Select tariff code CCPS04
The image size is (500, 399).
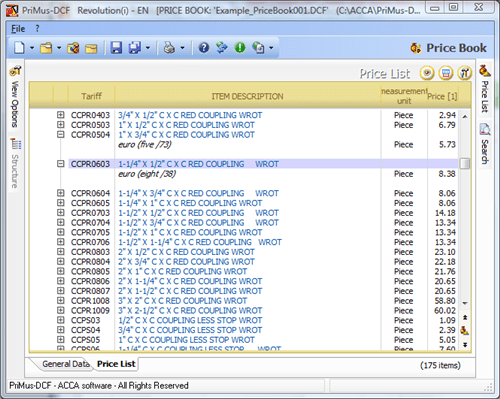click(85, 330)
